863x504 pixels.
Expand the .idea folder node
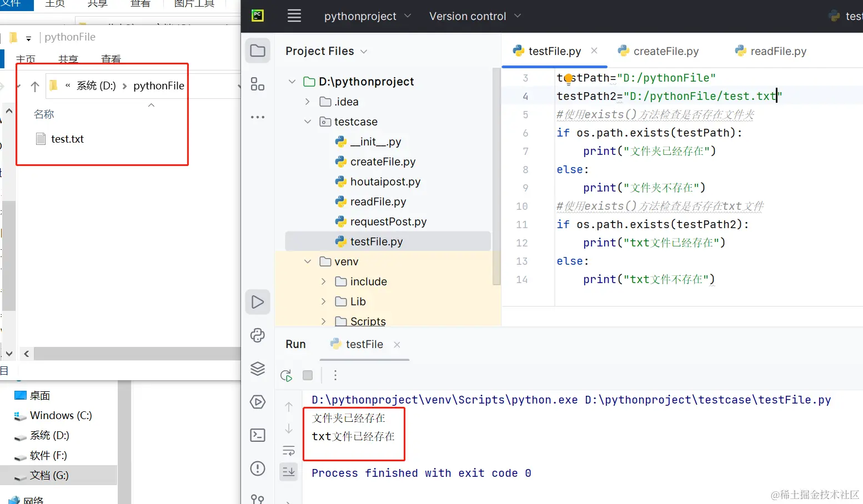[308, 102]
